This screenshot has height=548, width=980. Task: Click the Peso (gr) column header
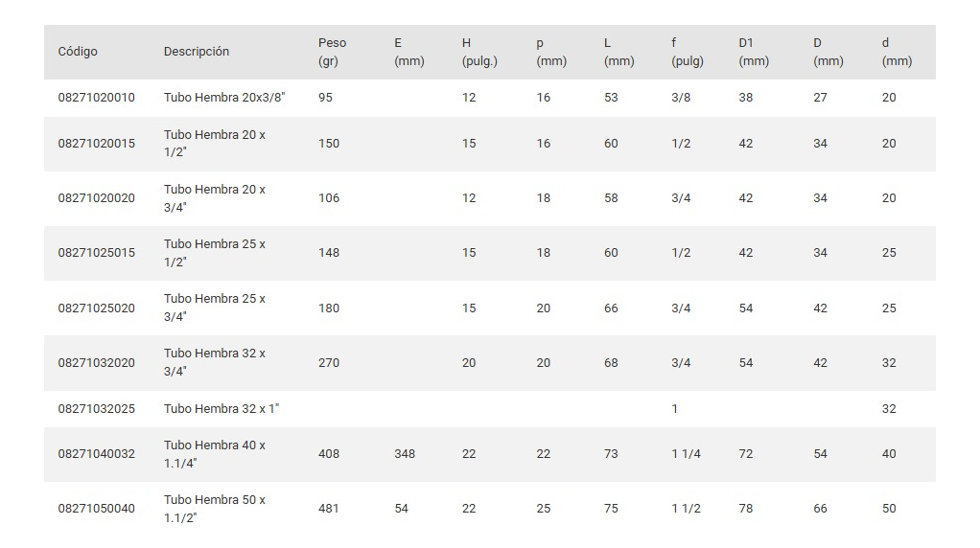point(333,52)
